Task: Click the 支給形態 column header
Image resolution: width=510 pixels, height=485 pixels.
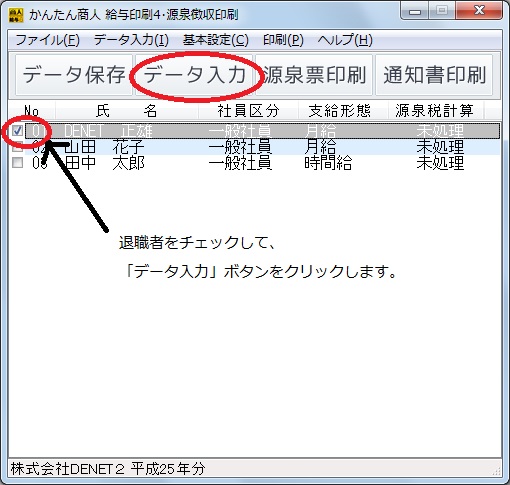Action: 340,111
